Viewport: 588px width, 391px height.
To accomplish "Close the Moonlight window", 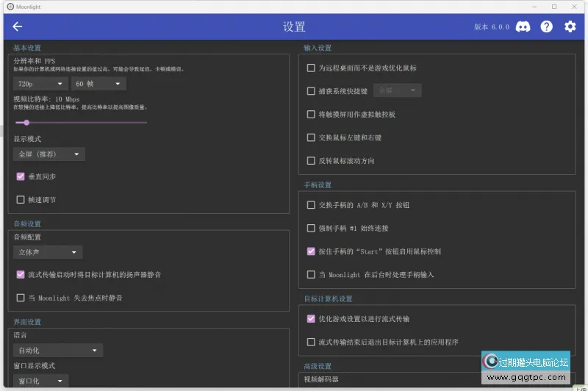I will [x=574, y=7].
